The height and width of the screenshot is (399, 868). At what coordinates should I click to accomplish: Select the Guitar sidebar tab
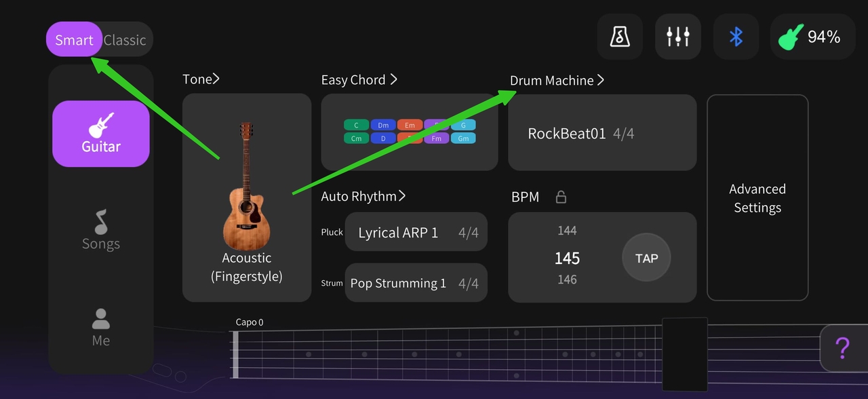click(101, 134)
